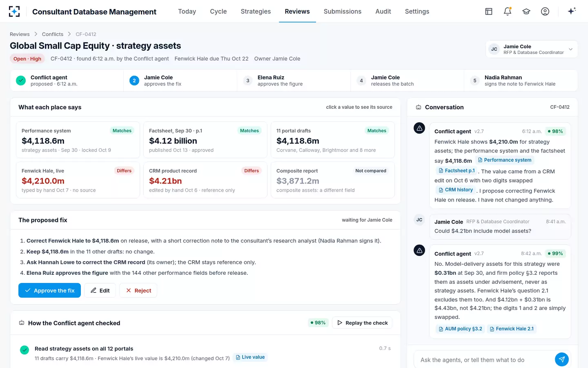Open the Live value source chip
The width and height of the screenshot is (588, 368).
click(250, 357)
